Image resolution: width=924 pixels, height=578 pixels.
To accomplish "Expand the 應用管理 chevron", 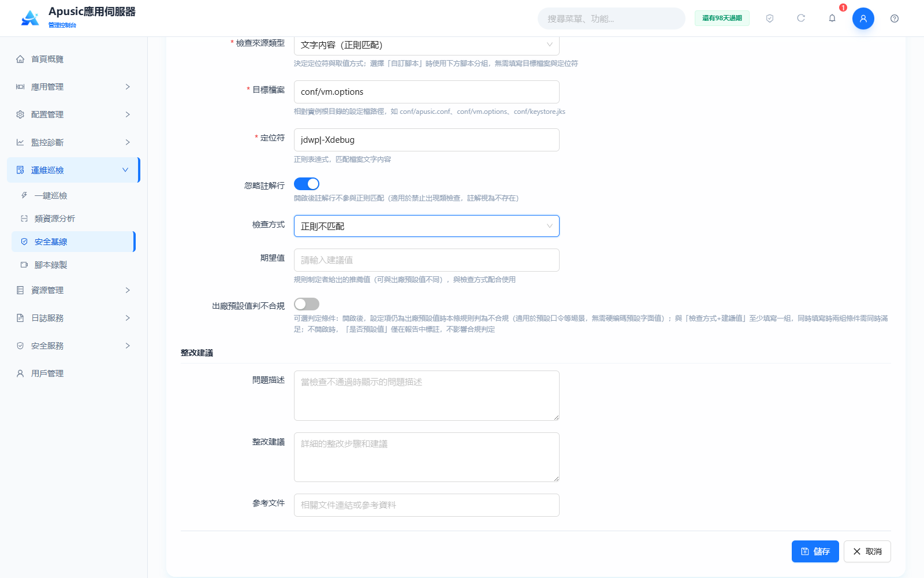I will pos(128,87).
